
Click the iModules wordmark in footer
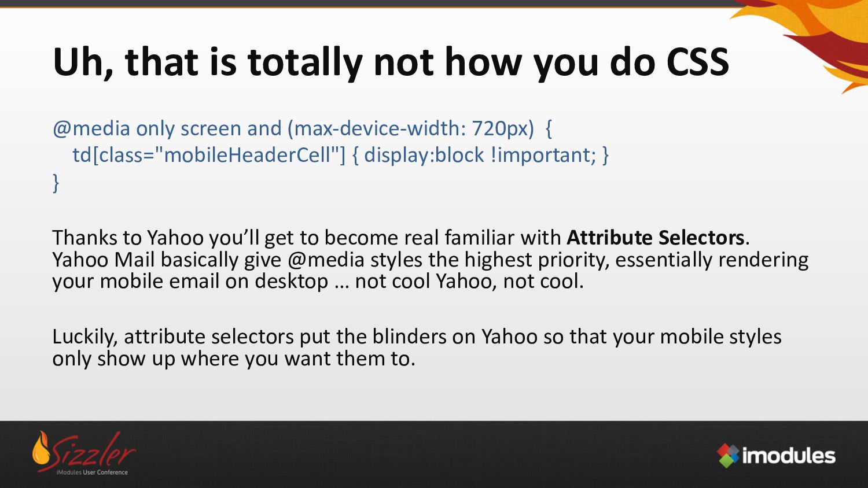[x=789, y=456]
